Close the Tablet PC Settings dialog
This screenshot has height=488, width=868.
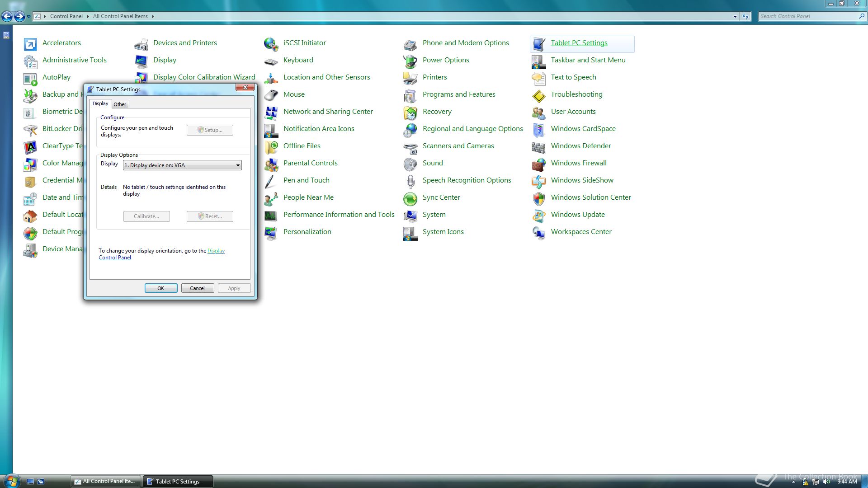(x=245, y=87)
